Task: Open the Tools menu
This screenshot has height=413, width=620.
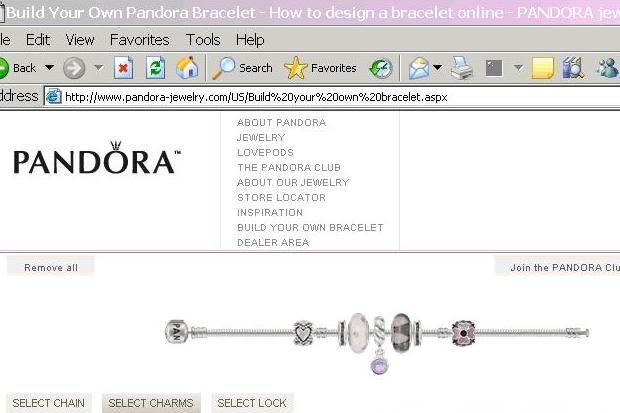Action: click(203, 40)
